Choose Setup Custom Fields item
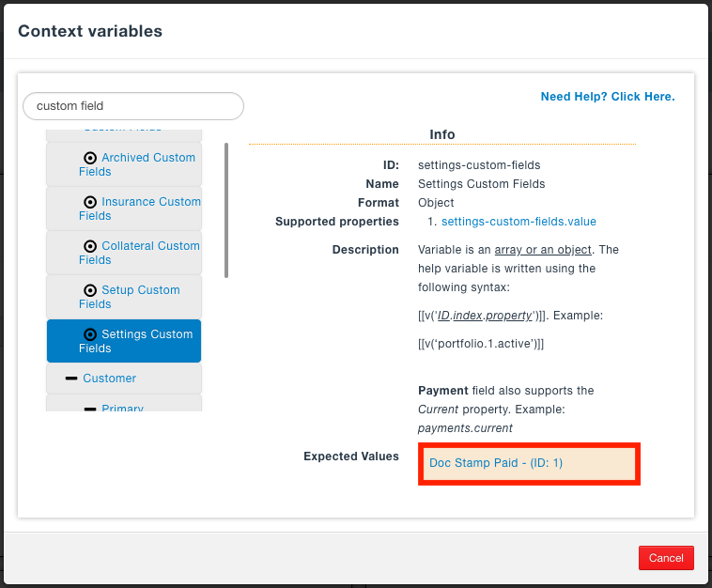 pos(124,297)
